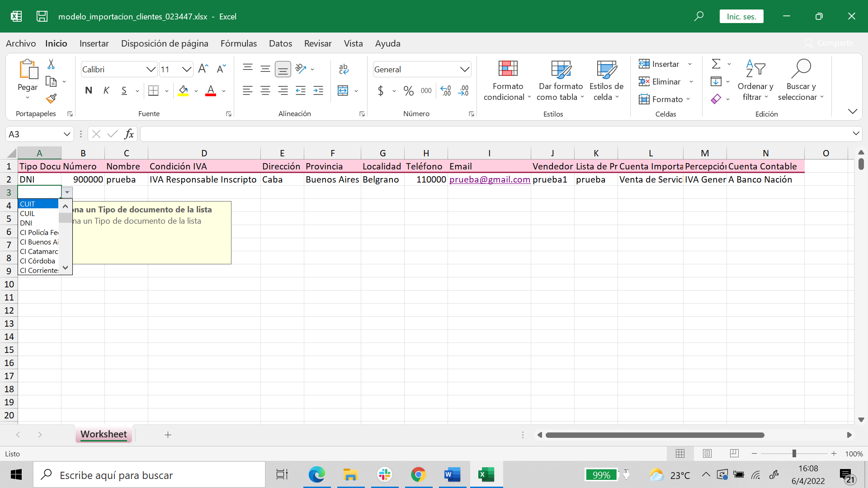Open Excel from the Windows taskbar

[x=486, y=475]
